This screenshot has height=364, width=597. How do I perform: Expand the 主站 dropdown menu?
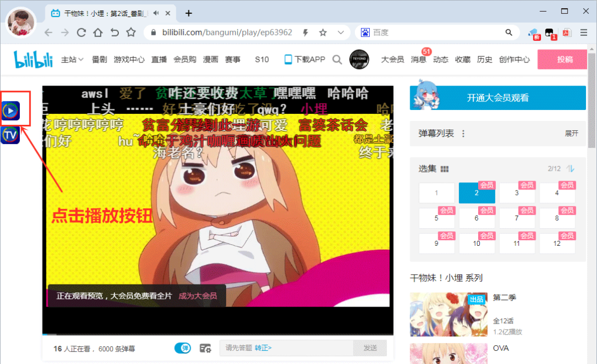point(72,60)
